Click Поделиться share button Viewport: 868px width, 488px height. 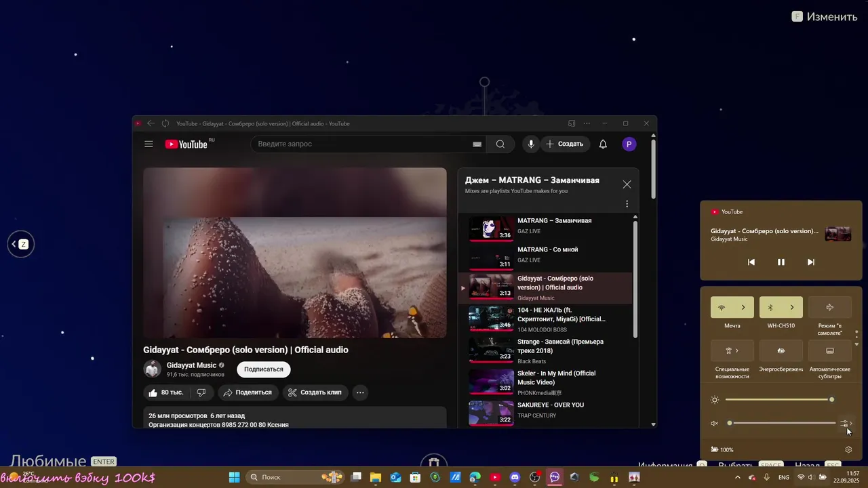point(248,392)
